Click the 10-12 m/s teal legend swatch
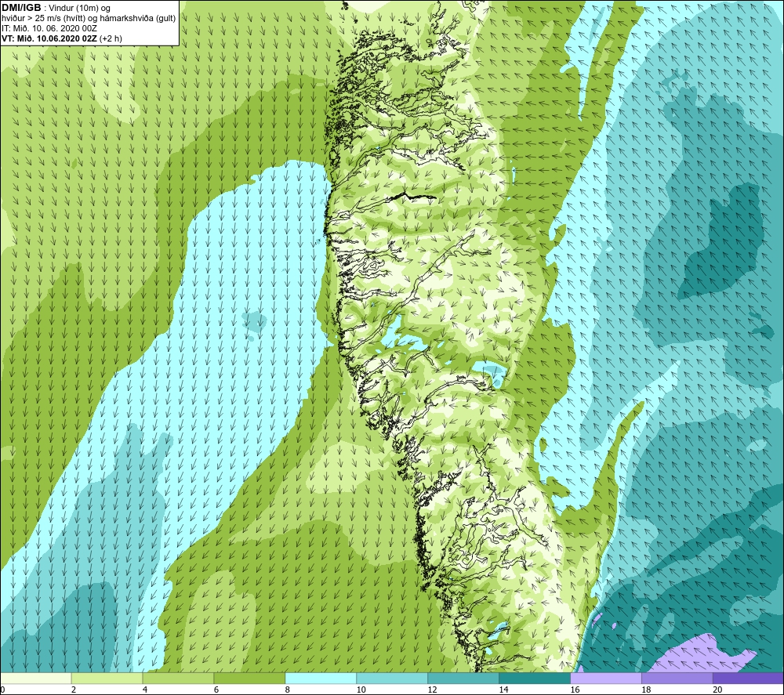The image size is (784, 695). tap(392, 678)
